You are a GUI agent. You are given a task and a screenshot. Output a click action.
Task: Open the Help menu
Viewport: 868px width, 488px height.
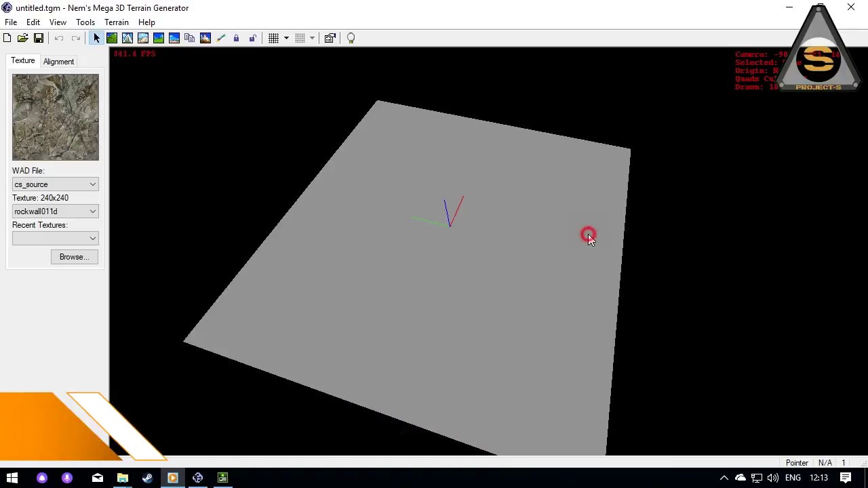[146, 22]
